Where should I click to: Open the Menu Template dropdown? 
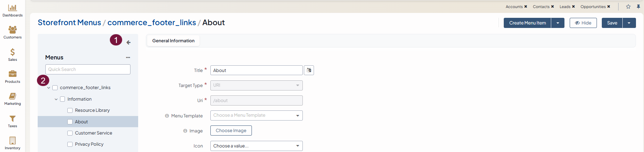point(256,115)
